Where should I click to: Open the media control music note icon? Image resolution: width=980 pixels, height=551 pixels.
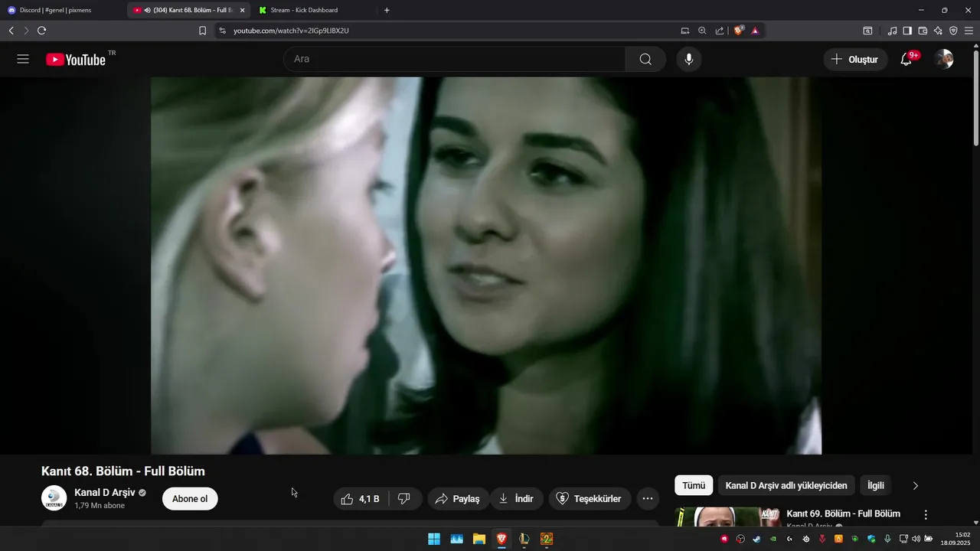[892, 31]
